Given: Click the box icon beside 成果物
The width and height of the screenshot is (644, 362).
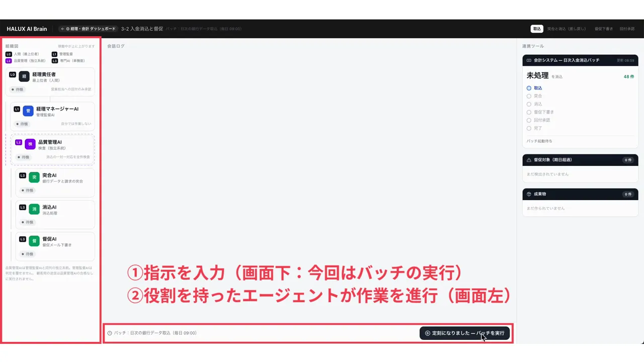Looking at the screenshot, I should pyautogui.click(x=529, y=194).
